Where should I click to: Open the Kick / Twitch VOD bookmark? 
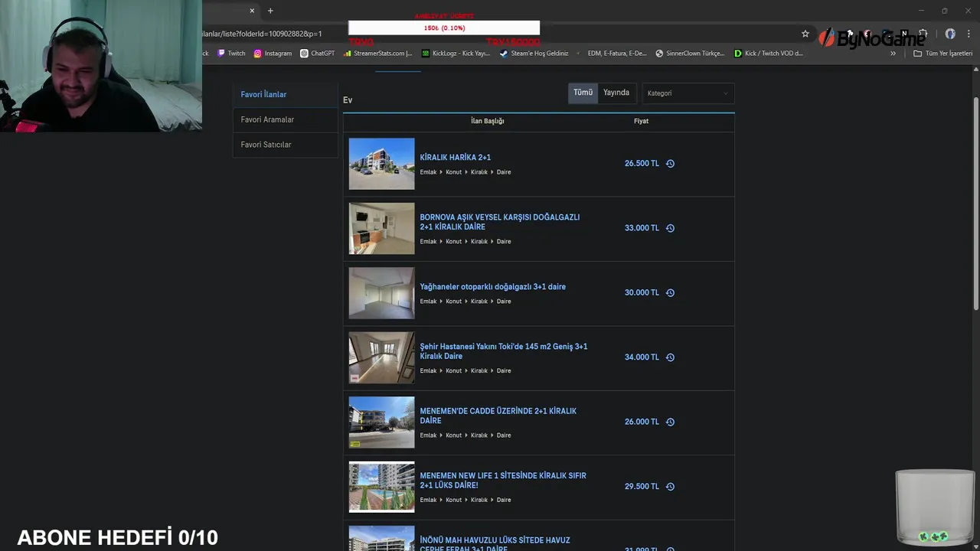(x=769, y=54)
